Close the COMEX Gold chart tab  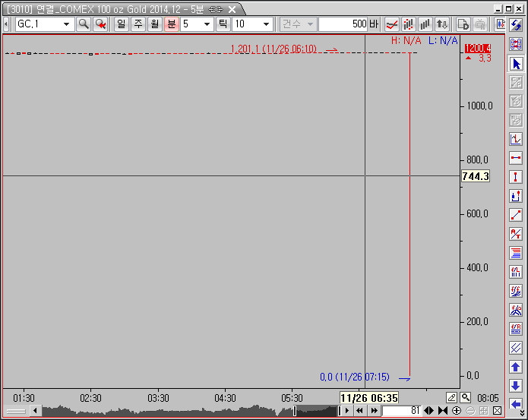click(232, 9)
